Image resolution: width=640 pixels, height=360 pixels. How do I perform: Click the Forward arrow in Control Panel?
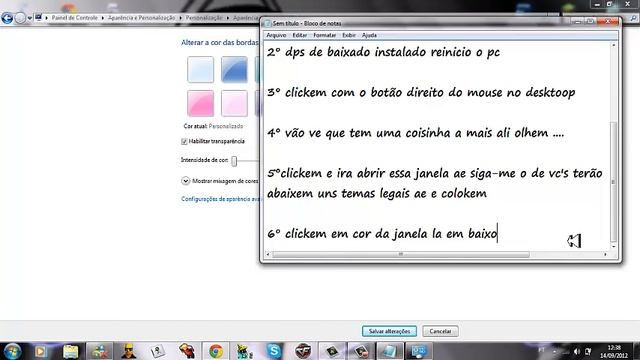[20, 18]
